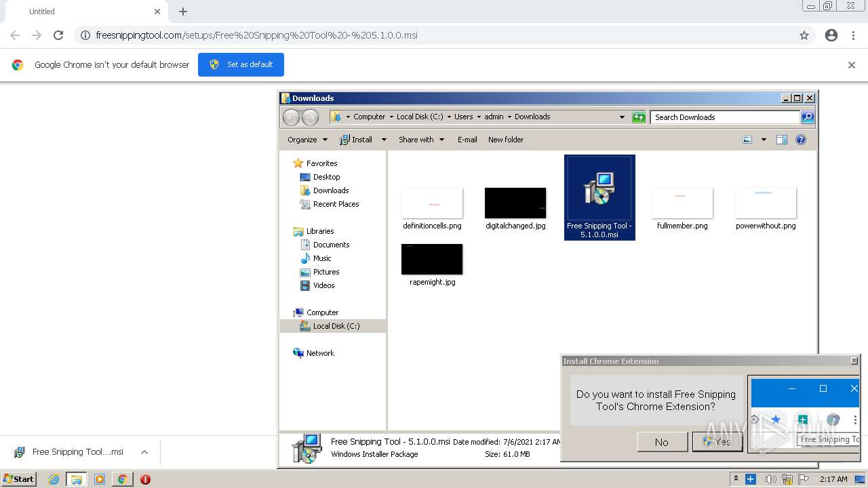Open a new Chrome tab
868x488 pixels.
(x=183, y=12)
